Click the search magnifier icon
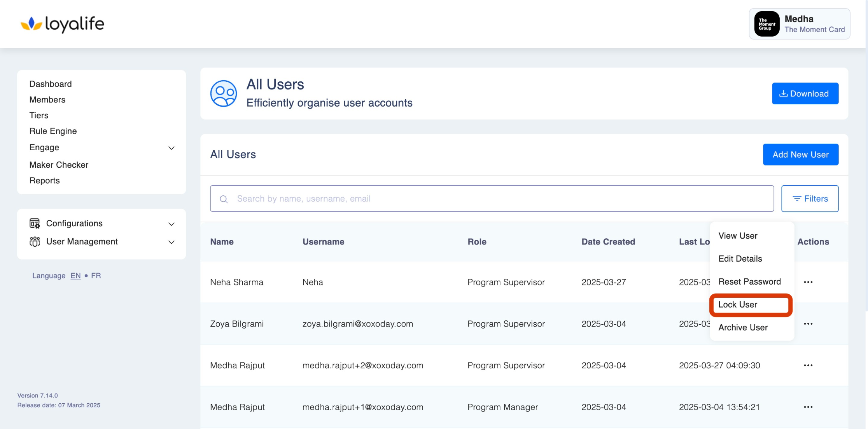The height and width of the screenshot is (429, 868). click(224, 199)
